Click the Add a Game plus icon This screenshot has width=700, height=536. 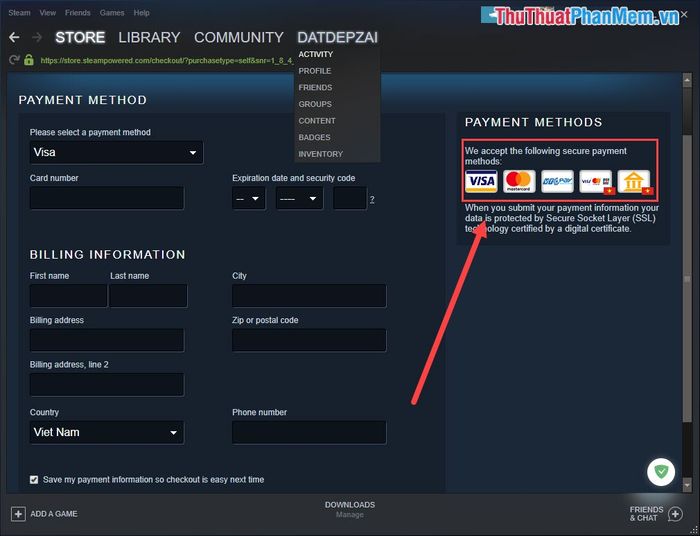tap(18, 514)
